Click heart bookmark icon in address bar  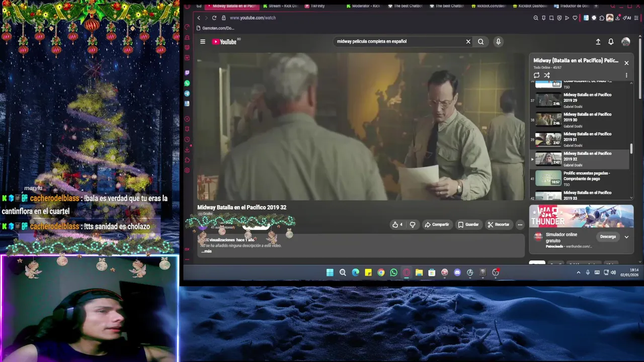[x=575, y=18]
